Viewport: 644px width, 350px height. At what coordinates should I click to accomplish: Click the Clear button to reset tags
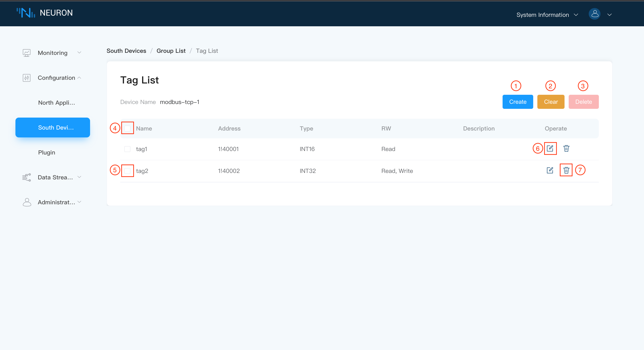pyautogui.click(x=551, y=102)
